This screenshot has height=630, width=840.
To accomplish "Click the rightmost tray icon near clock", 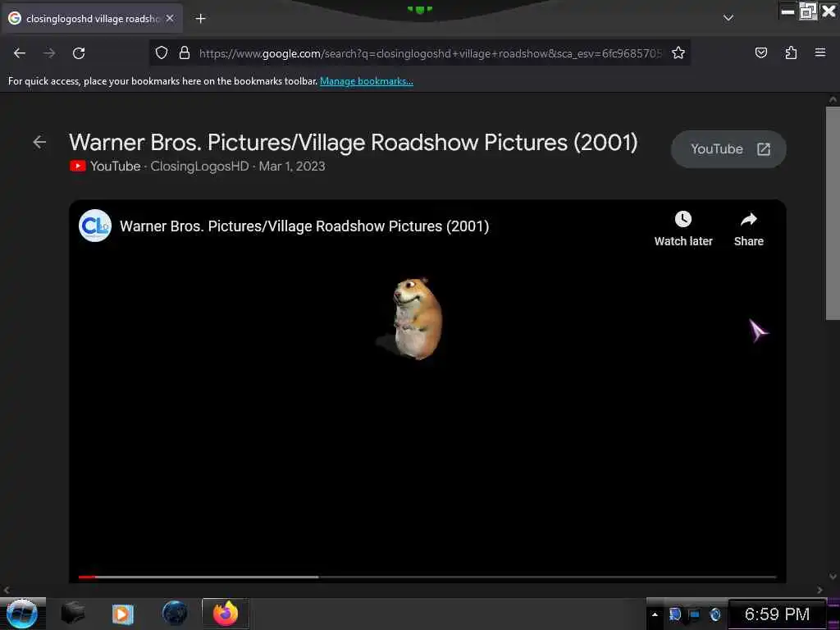I will 715,614.
